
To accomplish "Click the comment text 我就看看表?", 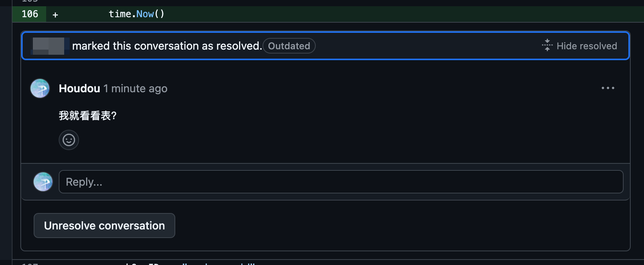I will (x=88, y=116).
